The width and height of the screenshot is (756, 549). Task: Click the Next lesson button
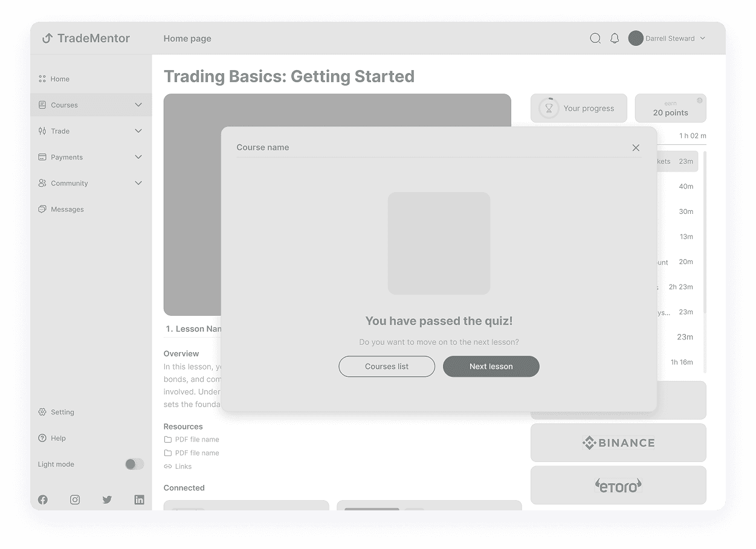pyautogui.click(x=491, y=367)
